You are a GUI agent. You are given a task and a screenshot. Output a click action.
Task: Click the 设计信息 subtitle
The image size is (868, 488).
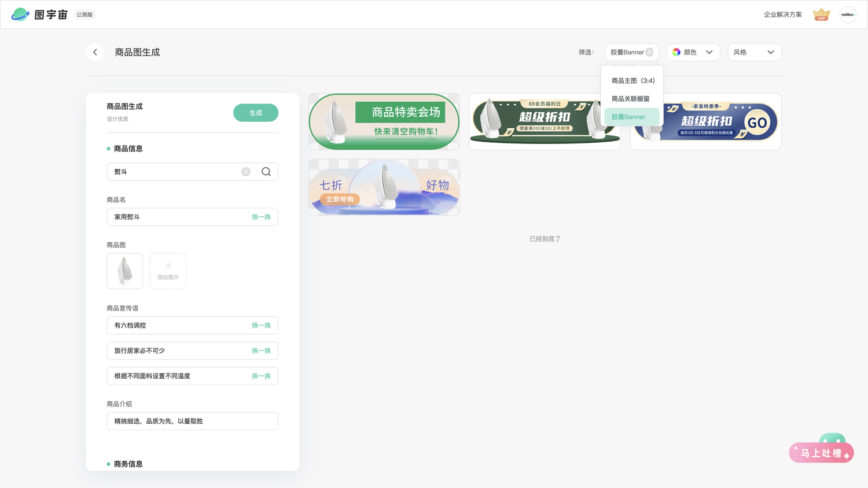pos(117,119)
